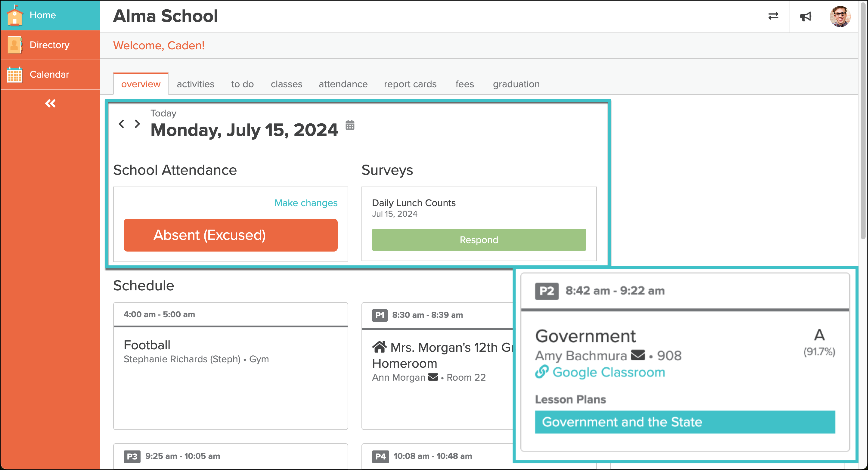Image resolution: width=868 pixels, height=470 pixels.
Task: Switch to the attendance tab
Action: (x=343, y=84)
